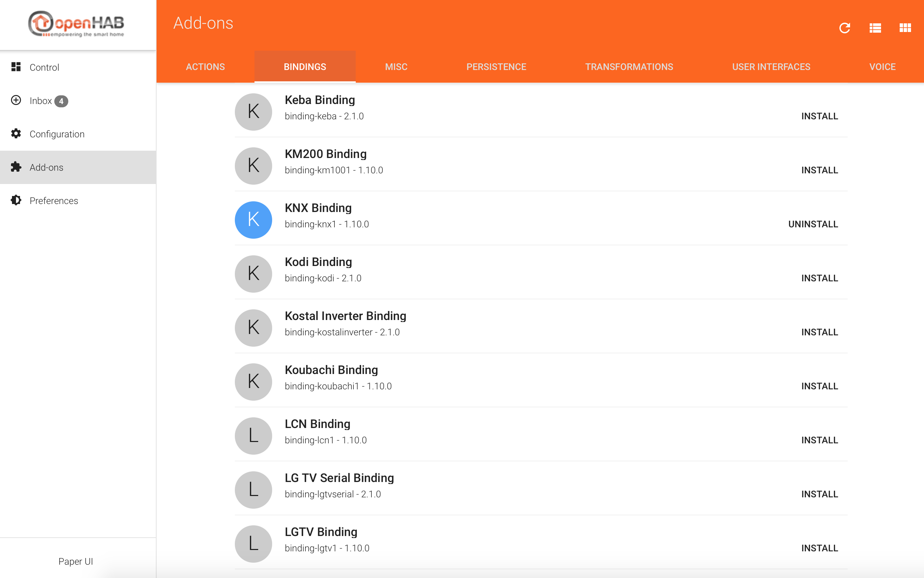Click the Inbox plus-circle icon
Viewport: 924px width, 578px height.
tap(16, 100)
